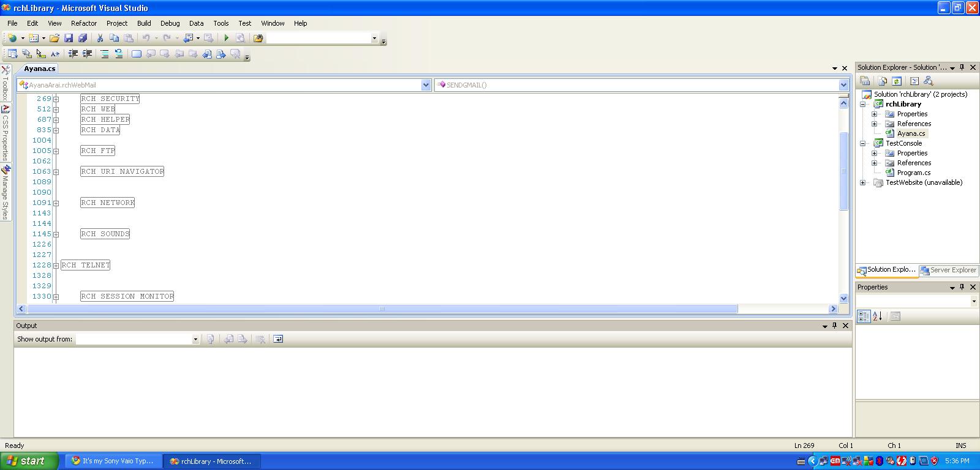
Task: Toggle auto-hide pin on Output panel
Action: (834, 326)
